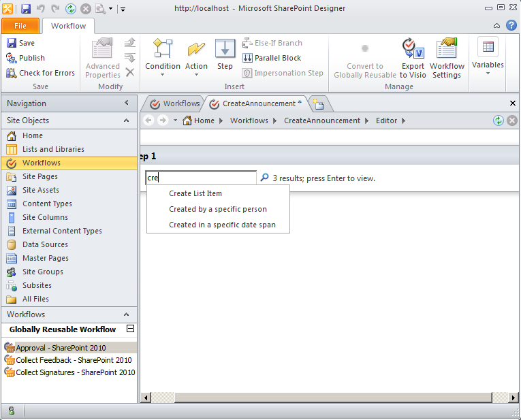Close the current document tab

coord(513,103)
